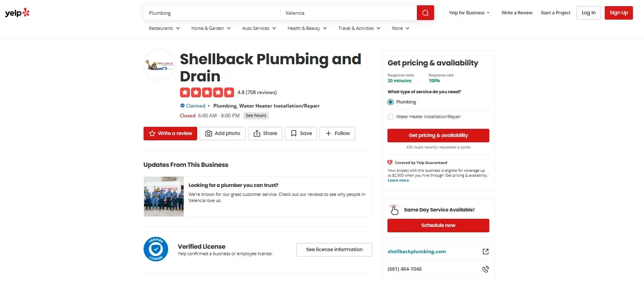Click the plus Follow button
This screenshot has width=644, height=281.
[337, 133]
